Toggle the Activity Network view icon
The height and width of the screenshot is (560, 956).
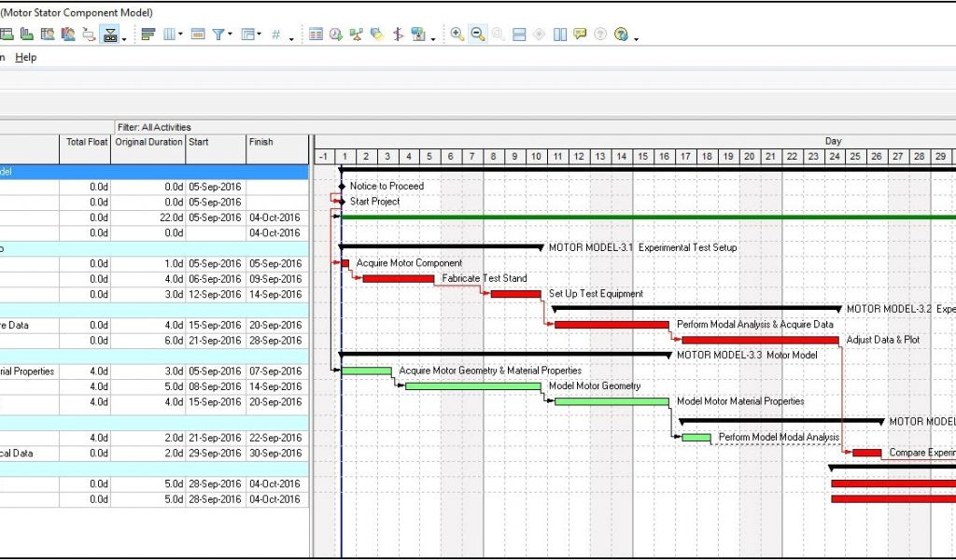coord(417,35)
